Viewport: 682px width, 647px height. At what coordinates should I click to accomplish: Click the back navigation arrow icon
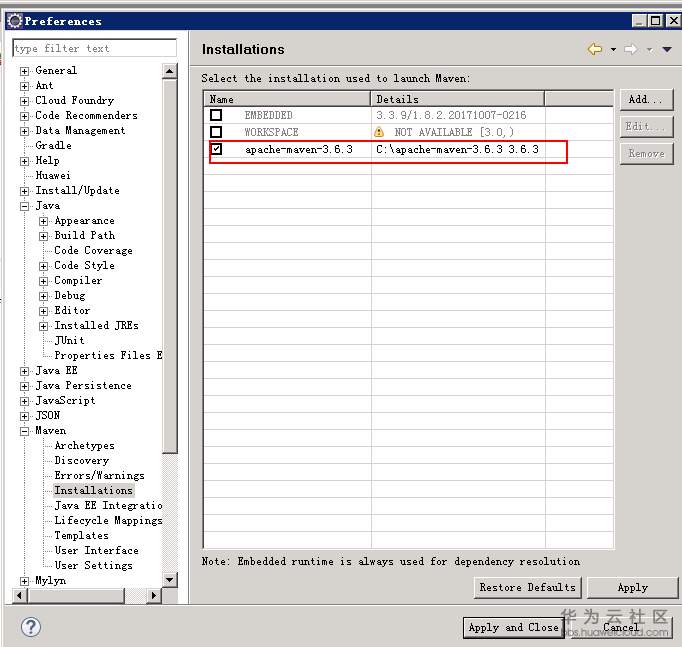(x=595, y=49)
